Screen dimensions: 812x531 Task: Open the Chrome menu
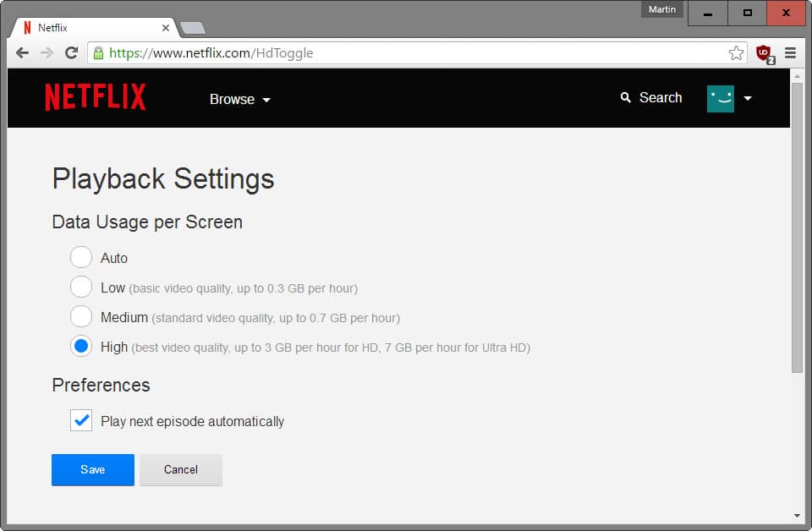click(x=790, y=52)
